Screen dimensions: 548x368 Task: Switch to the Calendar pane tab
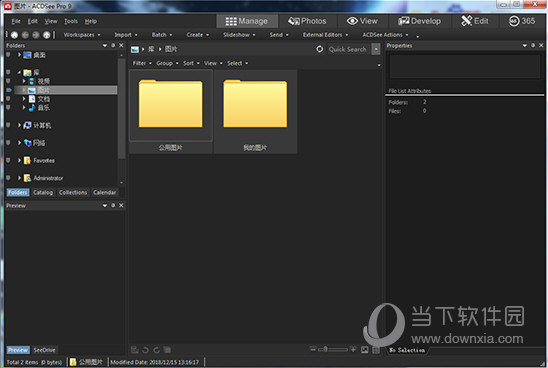[104, 193]
